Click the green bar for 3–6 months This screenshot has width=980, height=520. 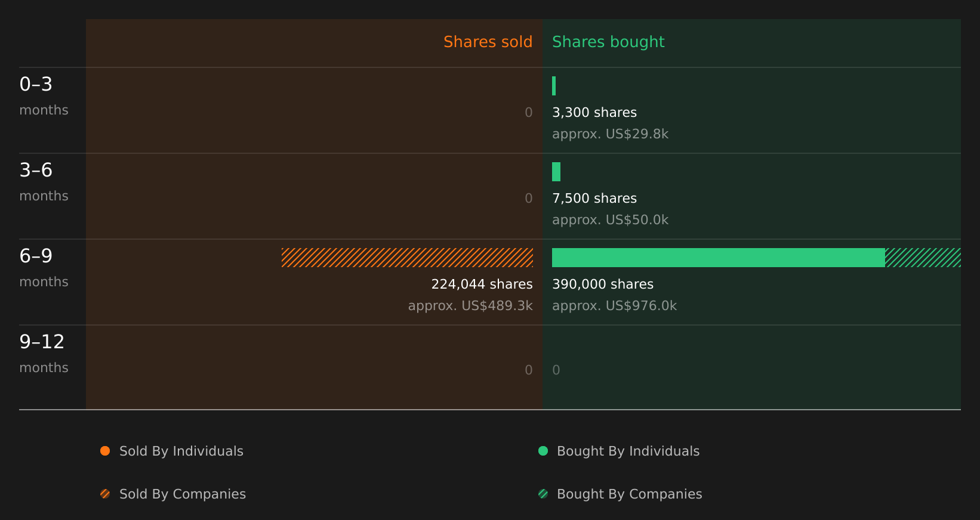556,172
